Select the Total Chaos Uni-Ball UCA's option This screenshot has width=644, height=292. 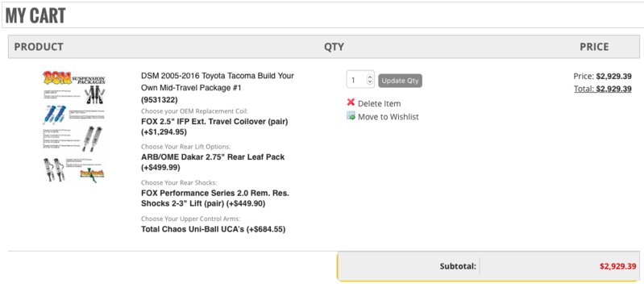213,230
